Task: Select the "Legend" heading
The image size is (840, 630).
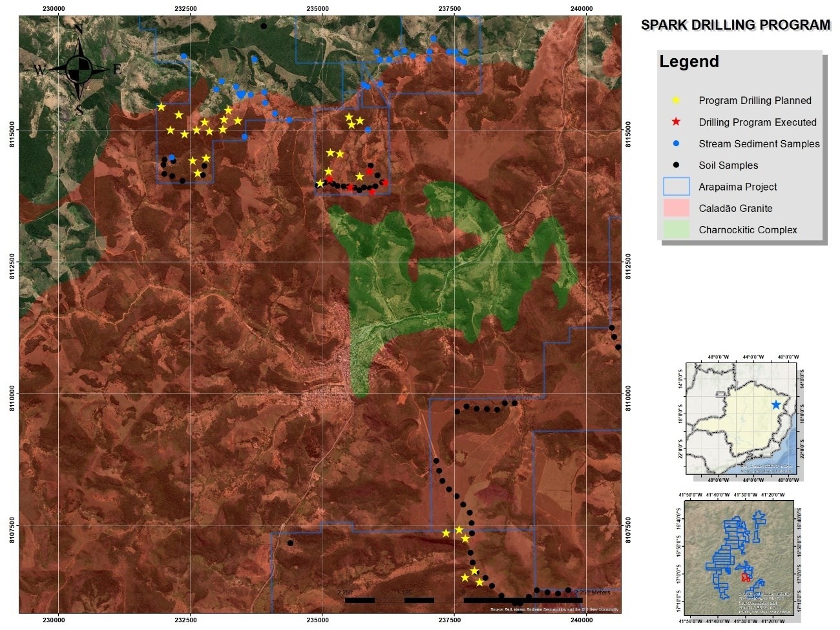Action: point(689,61)
